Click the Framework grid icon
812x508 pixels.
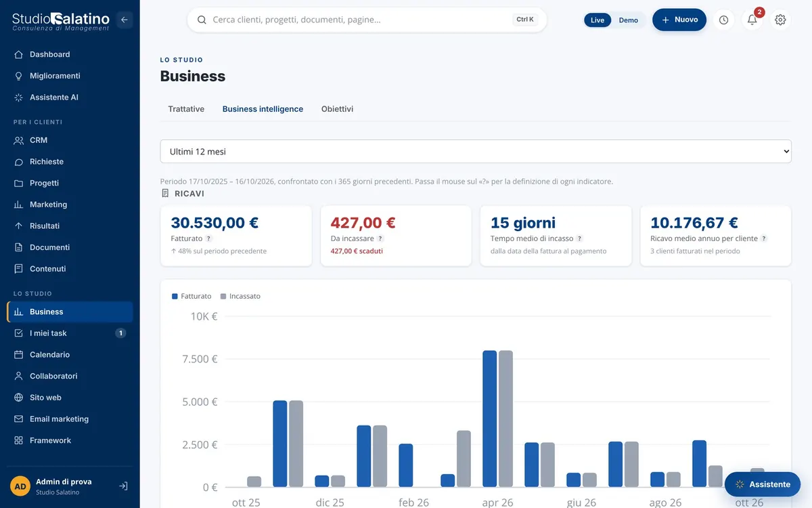tap(18, 440)
